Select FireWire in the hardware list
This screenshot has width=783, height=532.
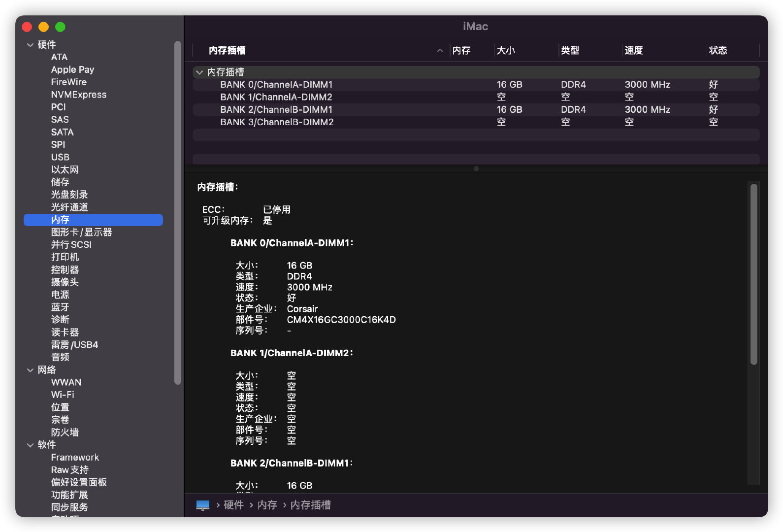point(68,82)
